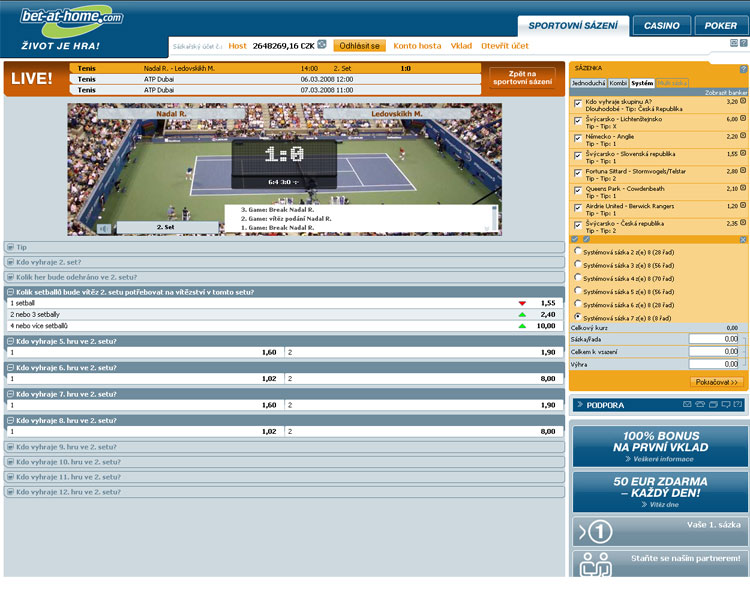The width and height of the screenshot is (750, 600).
Task: Click 'Zpět na sportovní sázení' button
Action: tap(522, 78)
